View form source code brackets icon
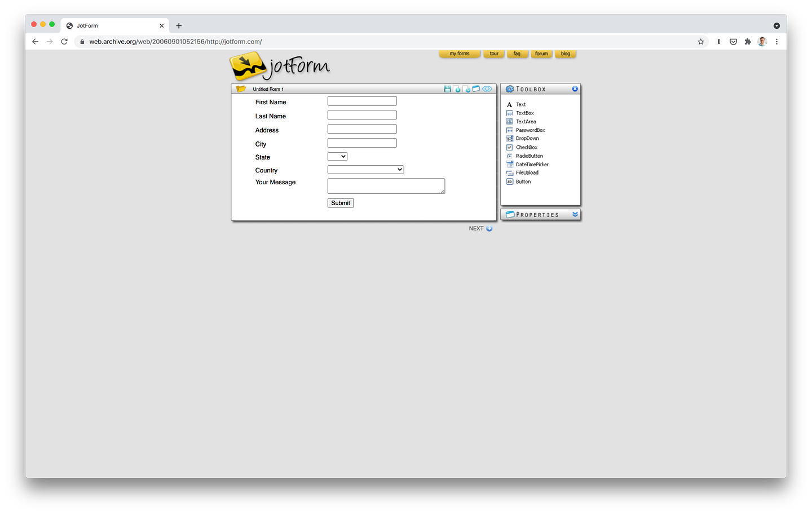Image resolution: width=812 pixels, height=514 pixels. click(x=487, y=88)
